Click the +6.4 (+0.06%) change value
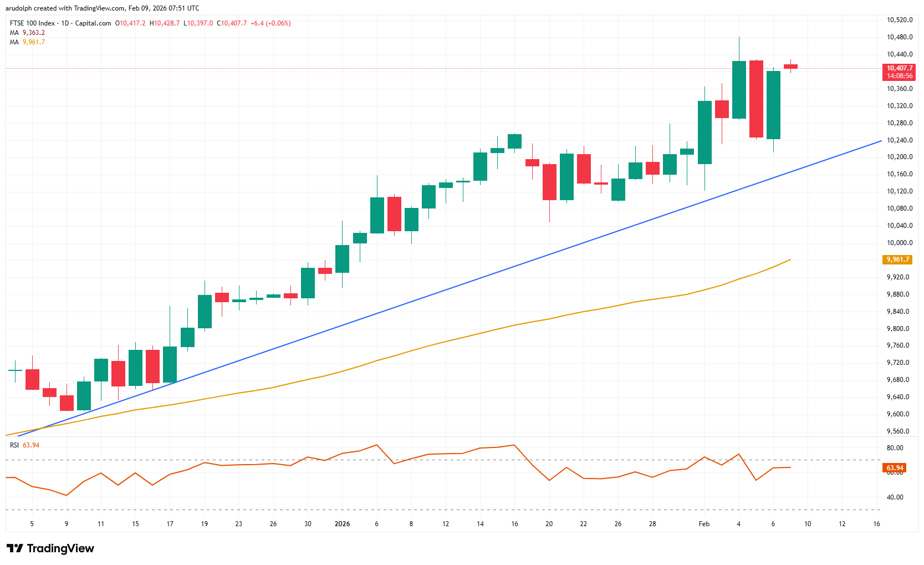Image resolution: width=924 pixels, height=565 pixels. [270, 23]
